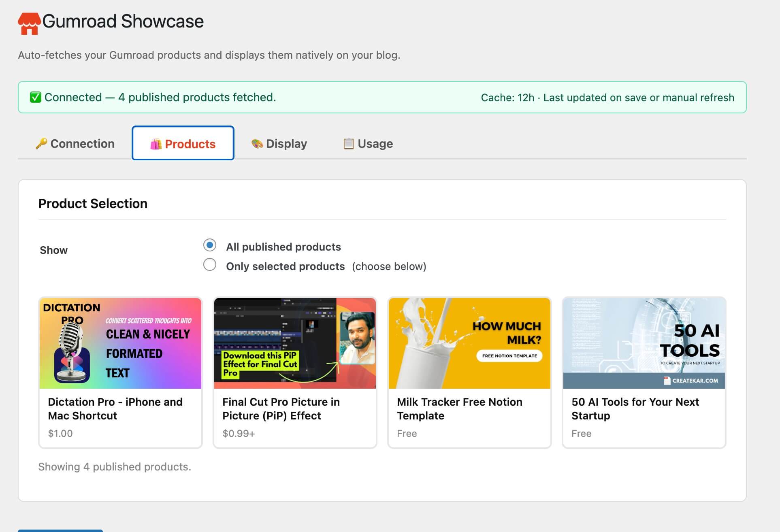The image size is (780, 532).
Task: Click title Milk Tracker Free Notion Template
Action: tap(460, 409)
